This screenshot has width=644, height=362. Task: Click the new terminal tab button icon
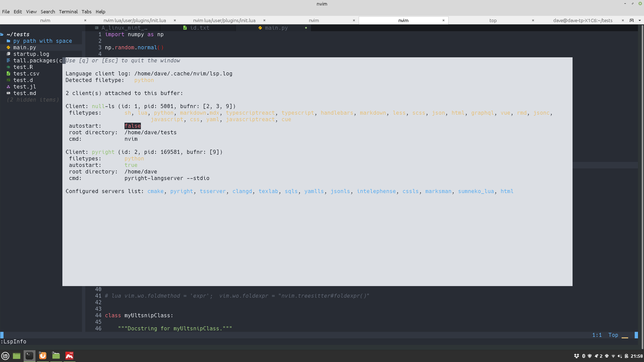point(632,20)
